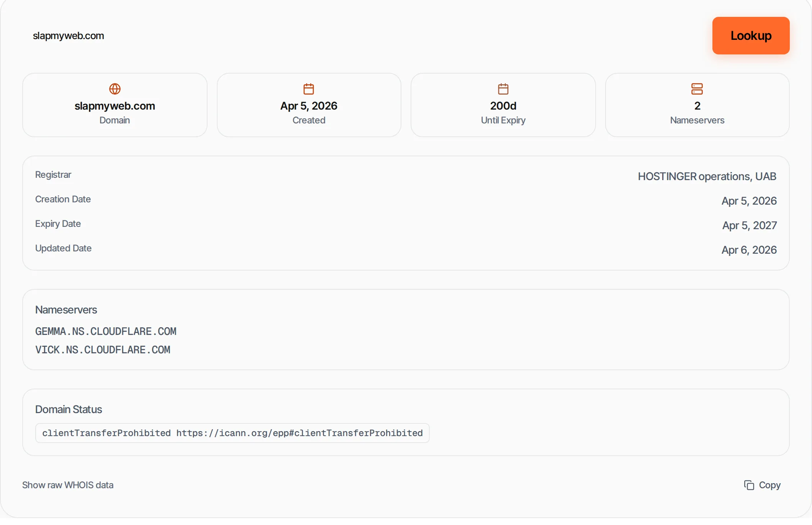Click the calendar icon above Until Expiry
This screenshot has width=812, height=525.
point(503,89)
